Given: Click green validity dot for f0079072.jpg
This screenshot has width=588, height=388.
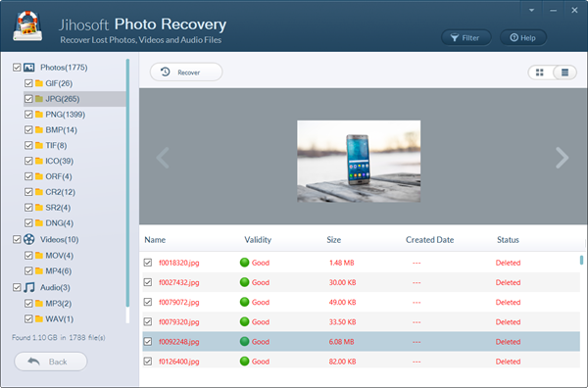Looking at the screenshot, I should [244, 302].
